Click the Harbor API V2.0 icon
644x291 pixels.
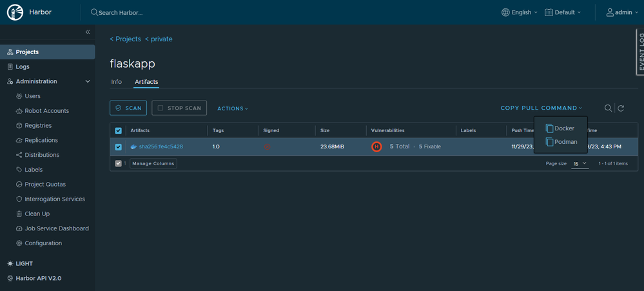tap(10, 278)
